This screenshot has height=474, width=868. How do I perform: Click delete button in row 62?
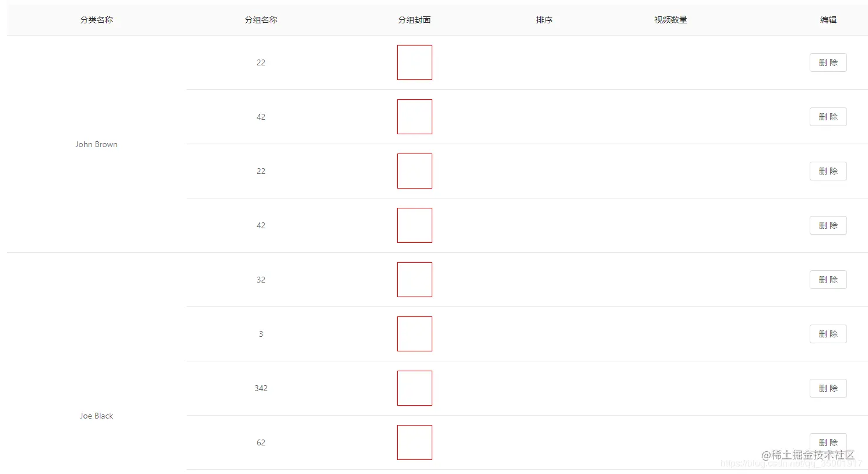(828, 442)
